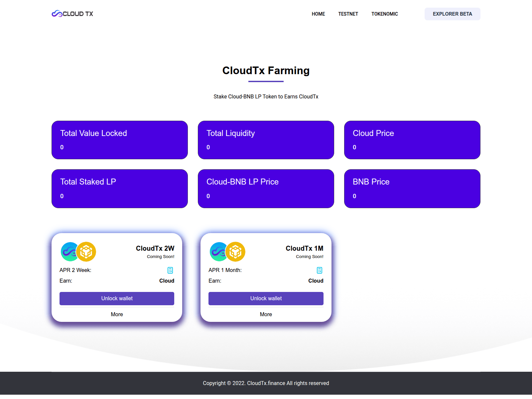Open the EXPLORER BETA page
Image resolution: width=532 pixels, height=399 pixels.
pos(452,14)
